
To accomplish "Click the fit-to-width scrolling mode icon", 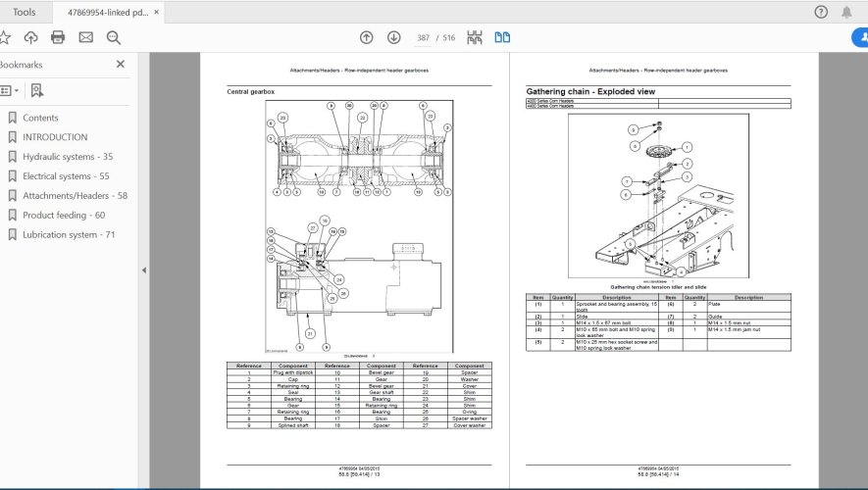I will pos(475,37).
